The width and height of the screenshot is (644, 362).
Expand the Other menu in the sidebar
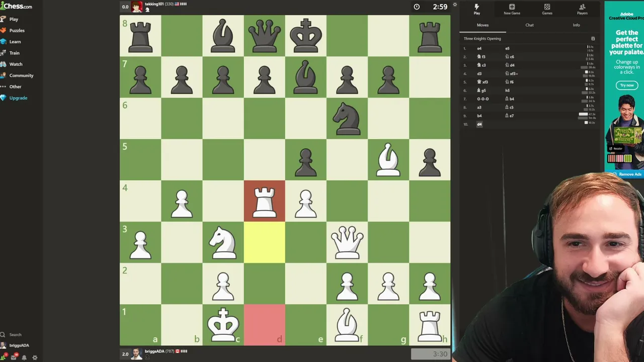point(11,86)
